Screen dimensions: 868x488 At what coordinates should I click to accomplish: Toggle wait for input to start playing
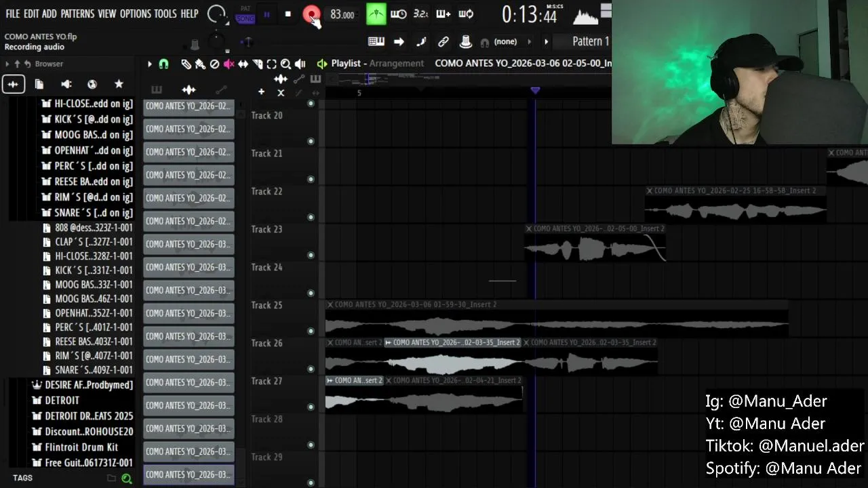point(399,14)
